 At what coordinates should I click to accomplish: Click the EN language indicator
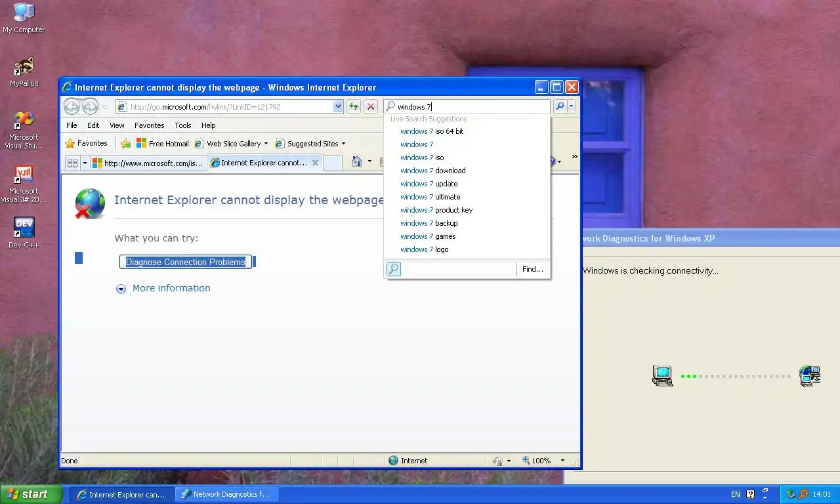[735, 494]
